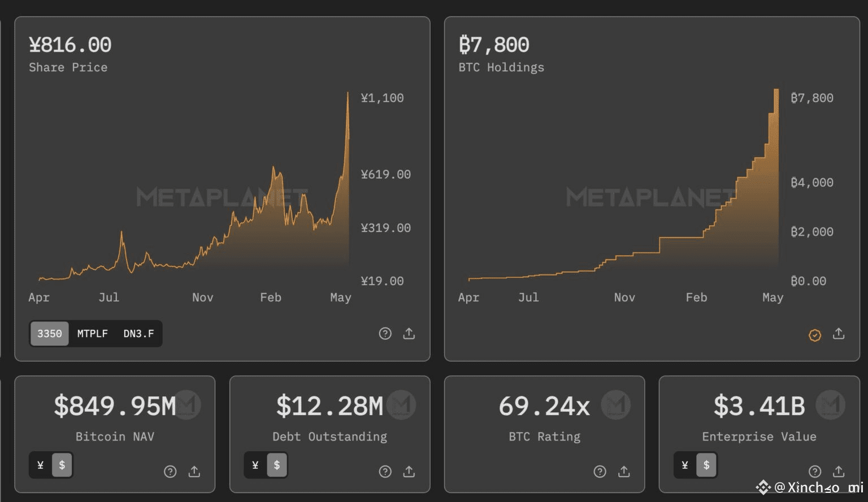
Task: Select the MTPLF ticker tab
Action: point(92,334)
